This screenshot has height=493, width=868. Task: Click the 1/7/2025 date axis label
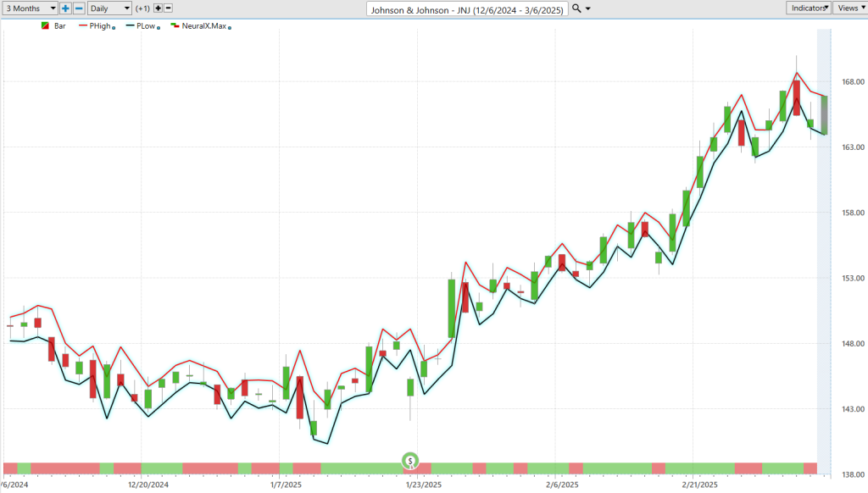click(x=286, y=485)
